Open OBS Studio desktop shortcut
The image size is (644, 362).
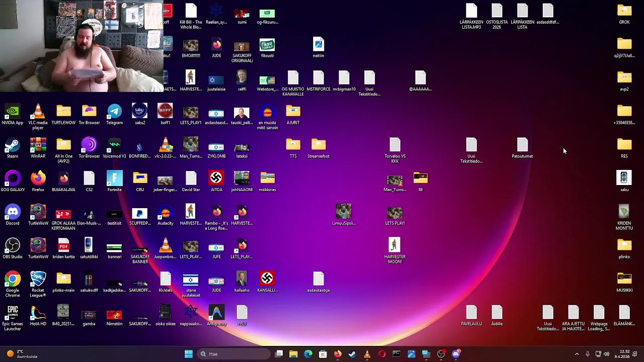13,249
